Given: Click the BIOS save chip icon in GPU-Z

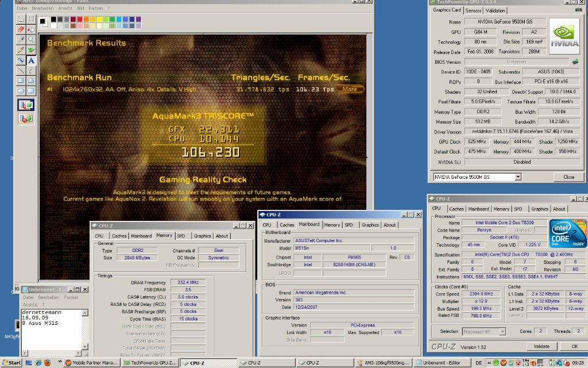Looking at the screenshot, I should [575, 61].
